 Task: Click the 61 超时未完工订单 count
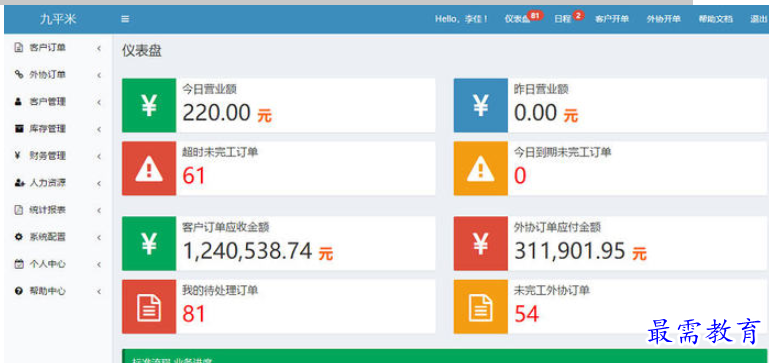click(x=194, y=176)
